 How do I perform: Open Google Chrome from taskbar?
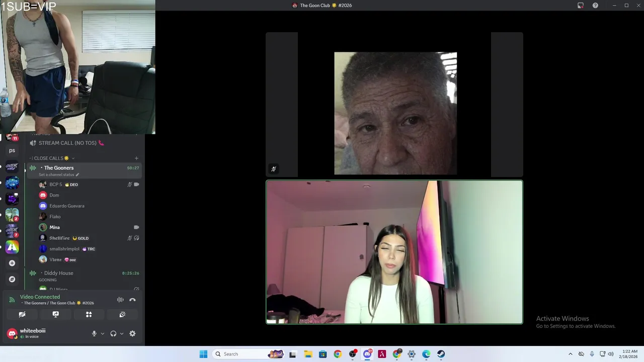[338, 354]
